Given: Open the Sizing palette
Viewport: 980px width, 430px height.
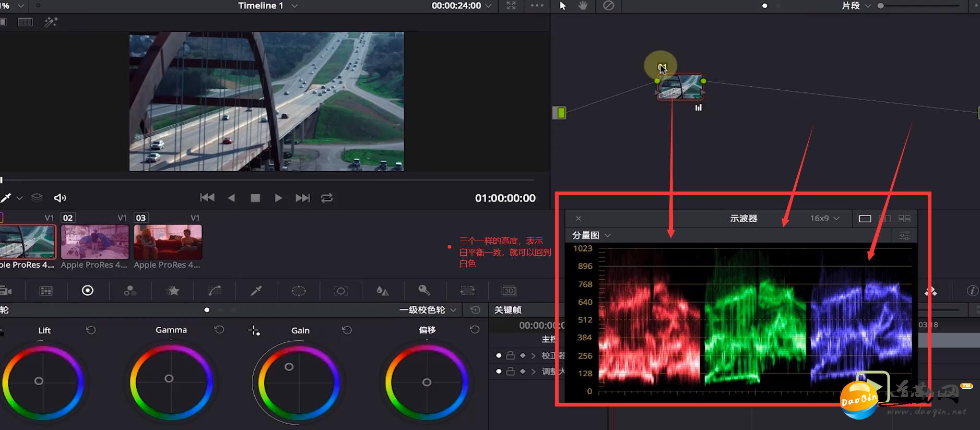Looking at the screenshot, I should coord(467,291).
